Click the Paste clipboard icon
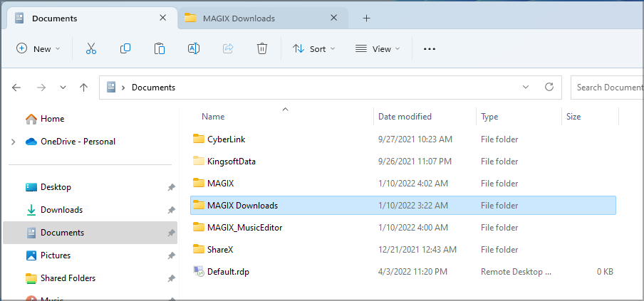 click(160, 49)
